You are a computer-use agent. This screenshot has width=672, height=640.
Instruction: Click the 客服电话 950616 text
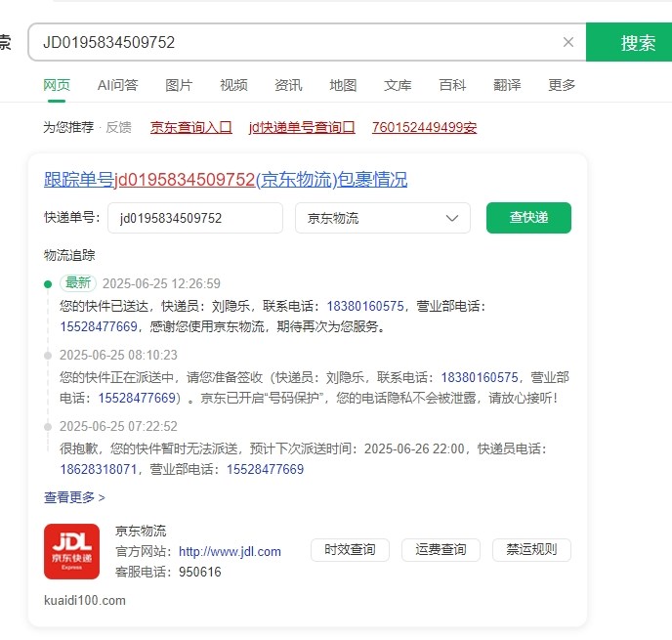[x=168, y=572]
